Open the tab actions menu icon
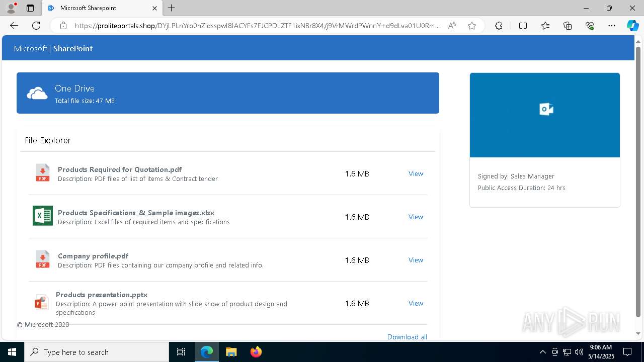This screenshot has width=644, height=362. 30,8
